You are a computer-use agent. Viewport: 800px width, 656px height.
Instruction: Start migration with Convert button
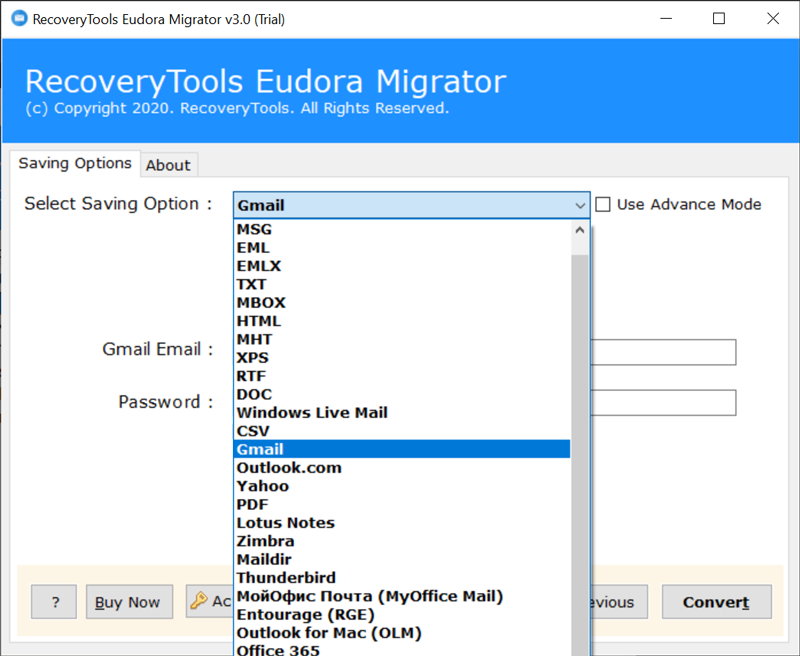click(x=717, y=602)
